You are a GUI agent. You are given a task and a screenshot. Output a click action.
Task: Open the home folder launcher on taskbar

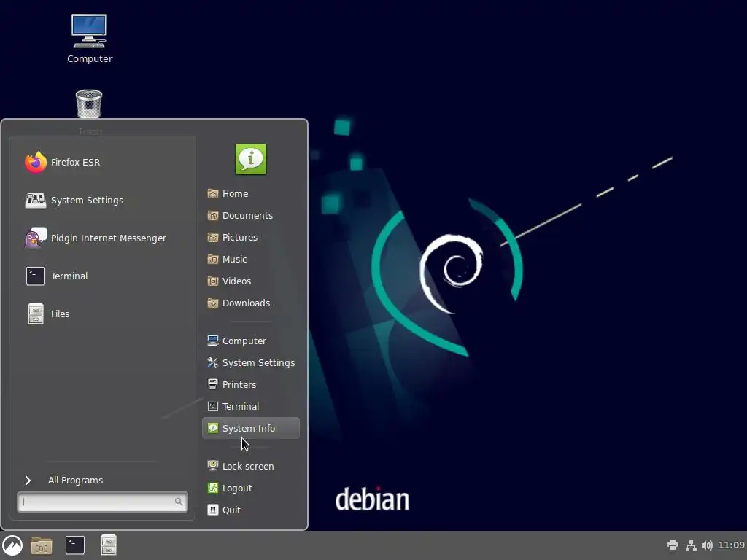[42, 545]
